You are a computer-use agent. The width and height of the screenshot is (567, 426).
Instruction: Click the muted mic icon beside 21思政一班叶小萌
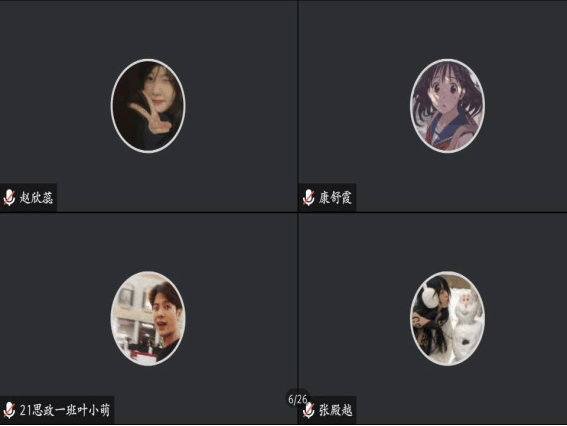[x=9, y=410]
